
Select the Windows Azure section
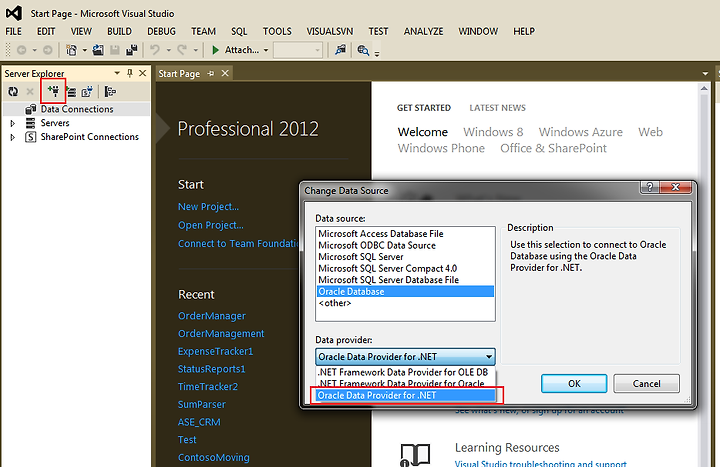pyautogui.click(x=580, y=132)
